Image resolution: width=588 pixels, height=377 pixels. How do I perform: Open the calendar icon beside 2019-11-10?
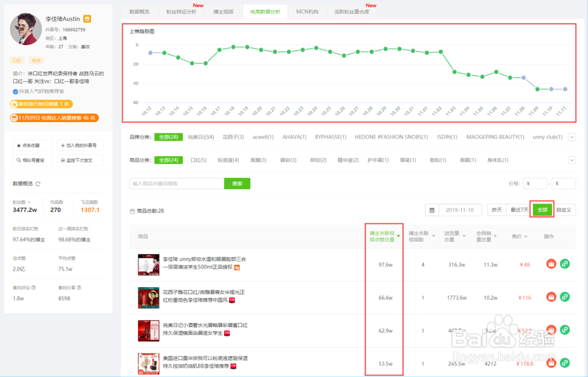point(432,210)
